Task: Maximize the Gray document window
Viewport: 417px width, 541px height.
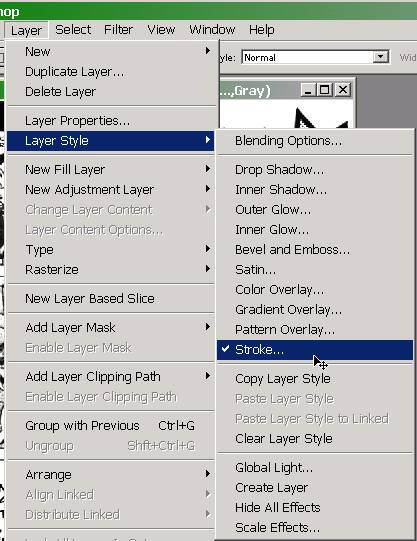Action: (x=325, y=90)
